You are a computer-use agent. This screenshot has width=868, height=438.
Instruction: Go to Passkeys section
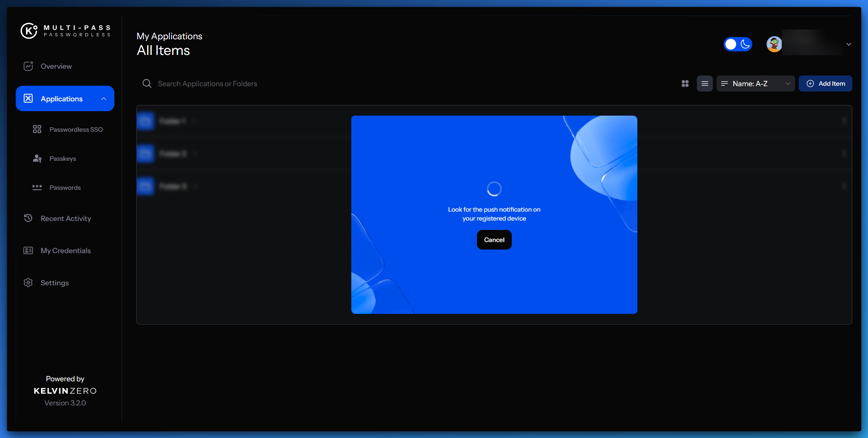click(x=63, y=159)
